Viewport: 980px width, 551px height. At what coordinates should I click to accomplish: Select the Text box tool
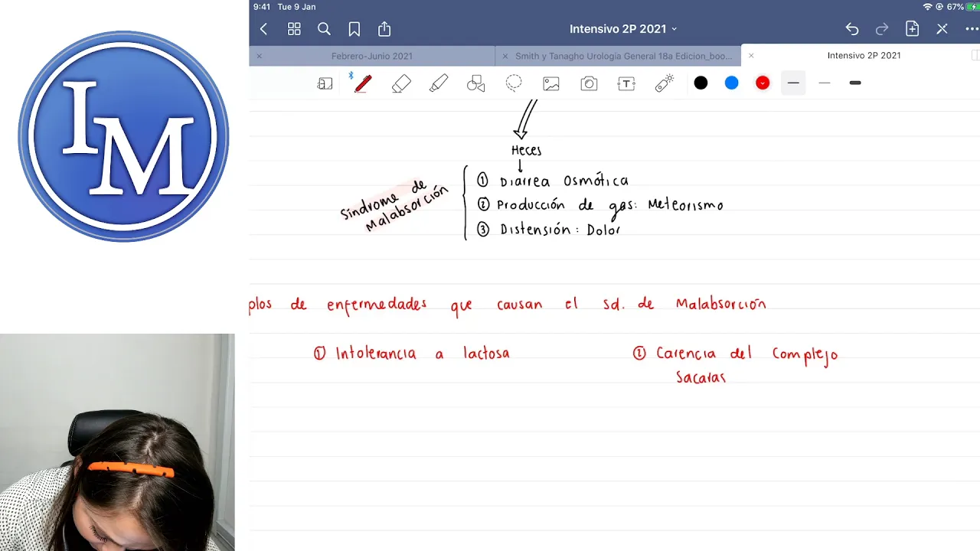(x=626, y=83)
